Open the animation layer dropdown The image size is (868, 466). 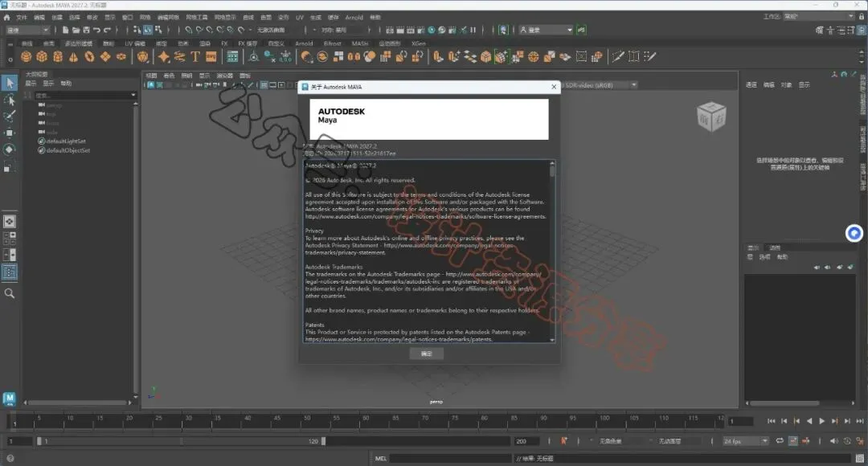tap(678, 441)
